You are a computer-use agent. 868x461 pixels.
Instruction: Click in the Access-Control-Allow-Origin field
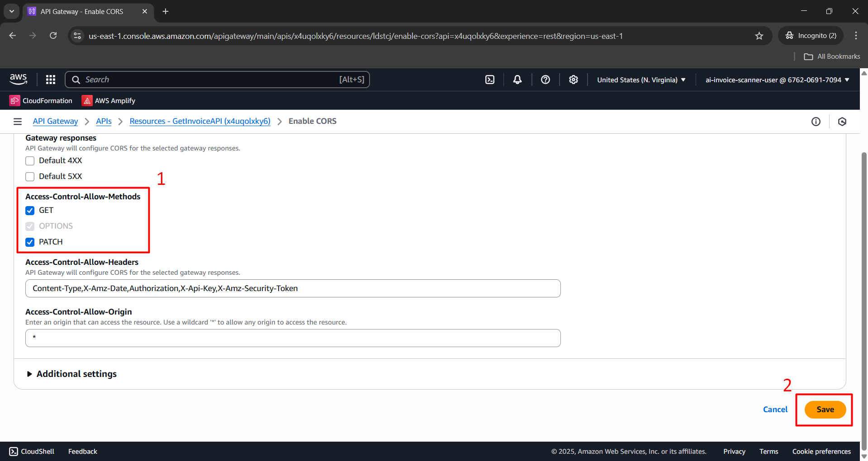click(x=293, y=338)
